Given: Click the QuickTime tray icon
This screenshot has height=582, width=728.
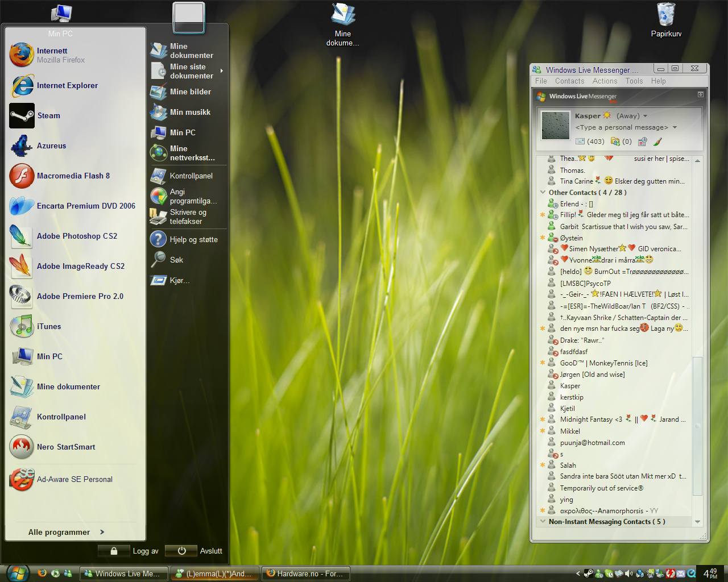Looking at the screenshot, I should 691,573.
